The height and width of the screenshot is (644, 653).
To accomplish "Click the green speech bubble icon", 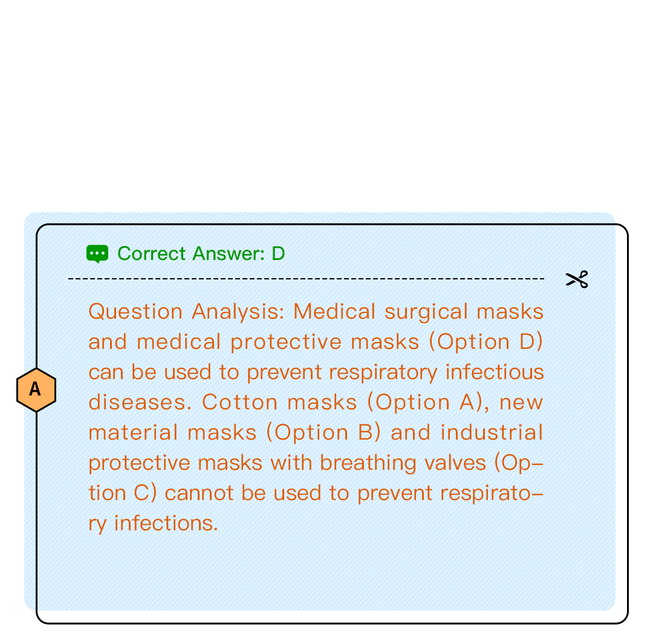I will [x=97, y=254].
